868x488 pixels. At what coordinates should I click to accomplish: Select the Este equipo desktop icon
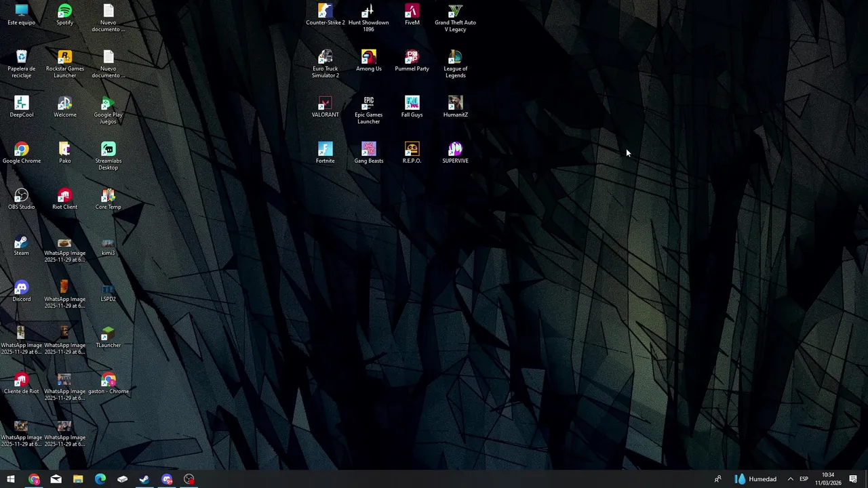point(22,15)
